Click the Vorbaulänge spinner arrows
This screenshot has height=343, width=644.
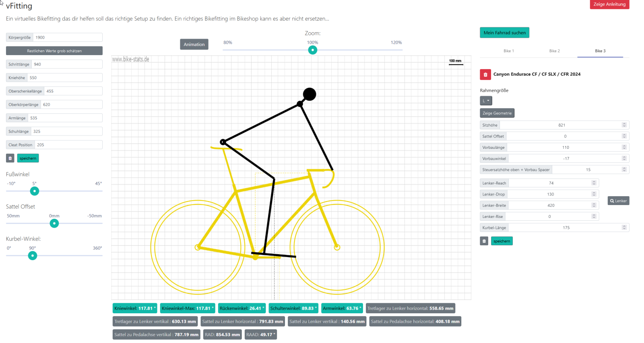tap(624, 148)
